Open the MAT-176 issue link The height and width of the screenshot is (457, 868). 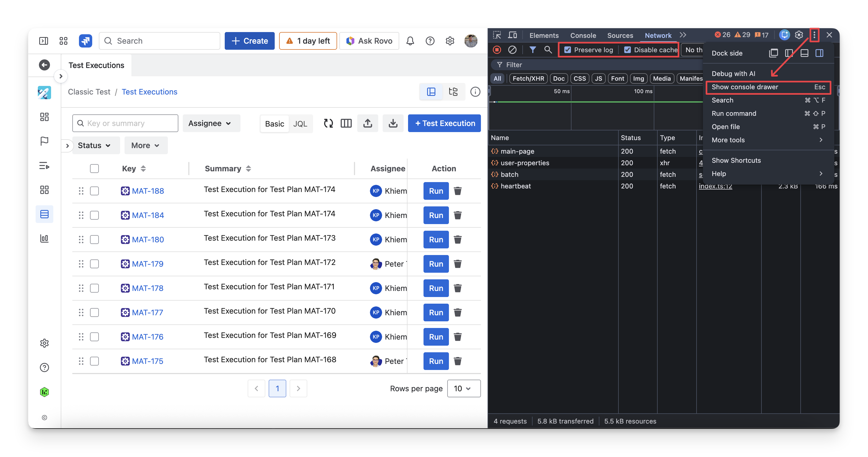(x=148, y=337)
